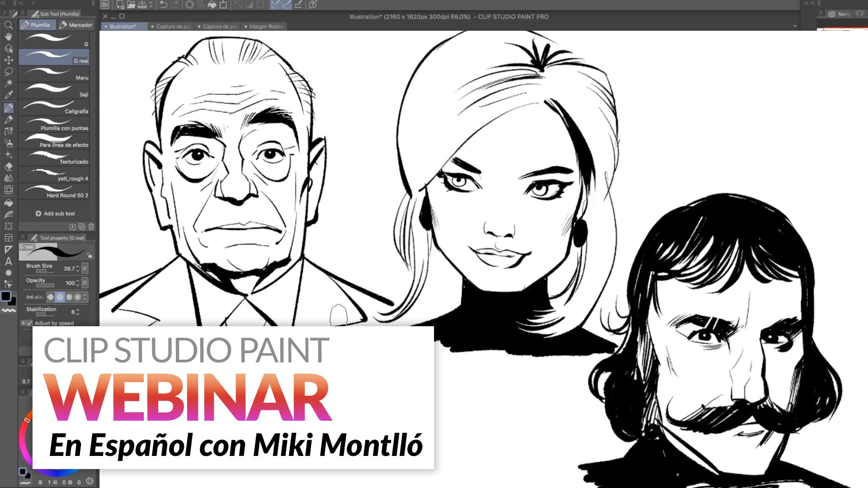
Task: Select the Auto select magic wand tool
Action: point(8,84)
